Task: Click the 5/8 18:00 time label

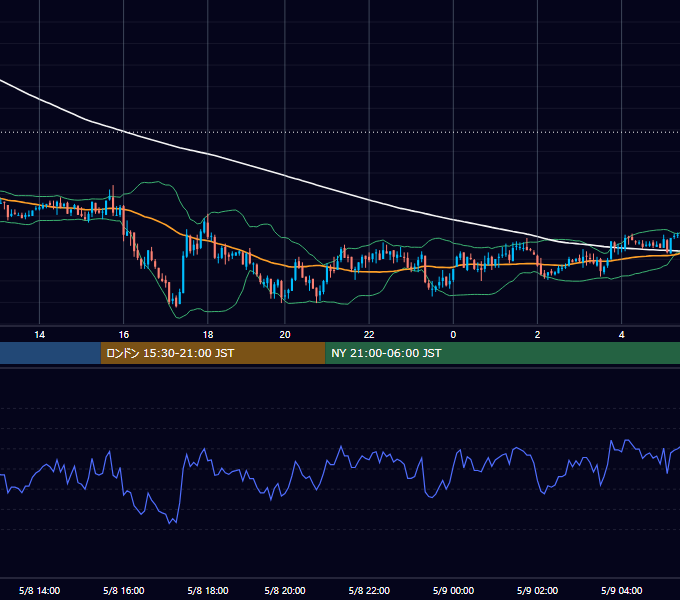Action: [208, 590]
